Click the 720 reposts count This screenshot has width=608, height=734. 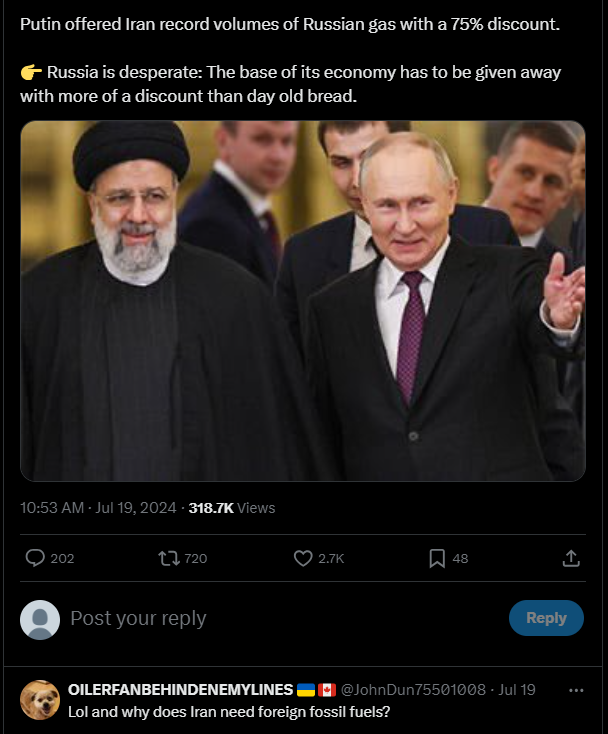tap(195, 558)
